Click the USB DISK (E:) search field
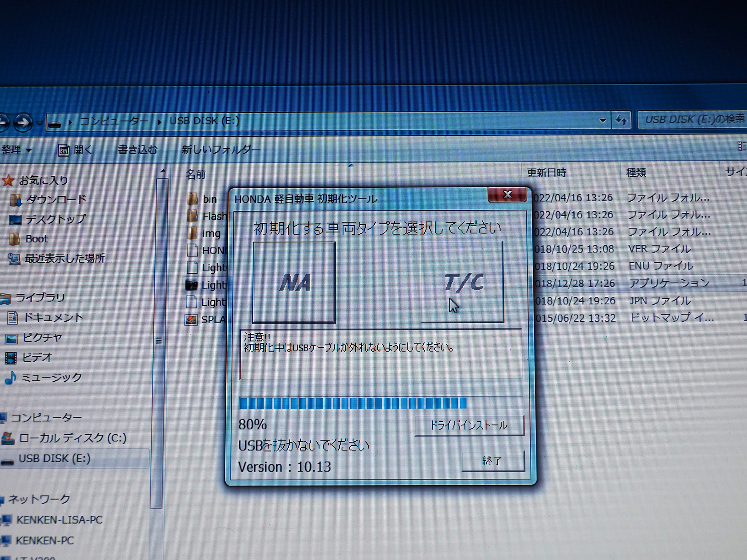Viewport: 747px width, 560px height. point(693,119)
